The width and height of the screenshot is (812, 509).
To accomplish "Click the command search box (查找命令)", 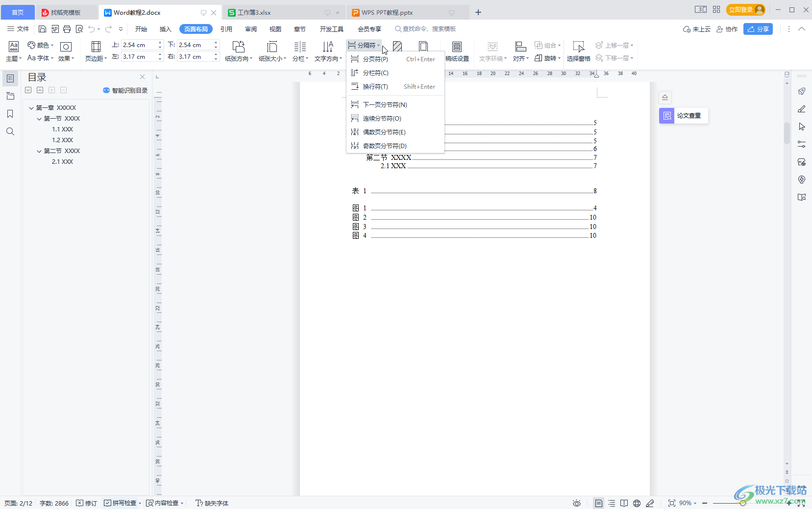I will [425, 29].
